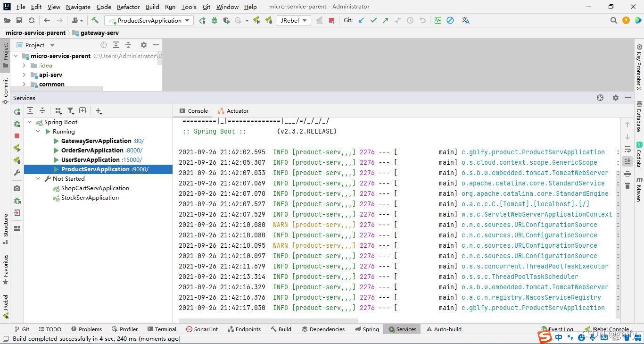Open the SonarLint tool window button
644x344 pixels.
[x=202, y=329]
